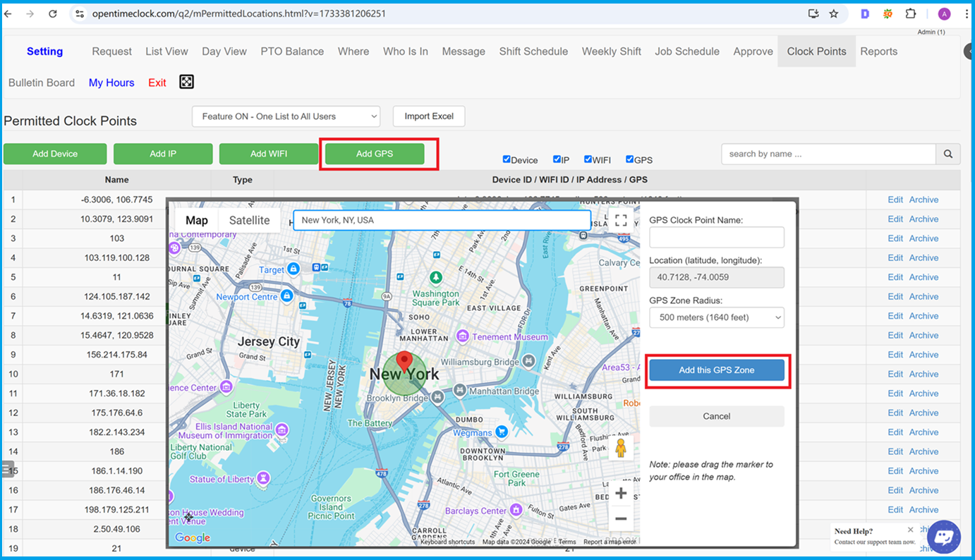Zoom in the map with plus button
Image resolution: width=975 pixels, height=560 pixels.
coord(621,493)
